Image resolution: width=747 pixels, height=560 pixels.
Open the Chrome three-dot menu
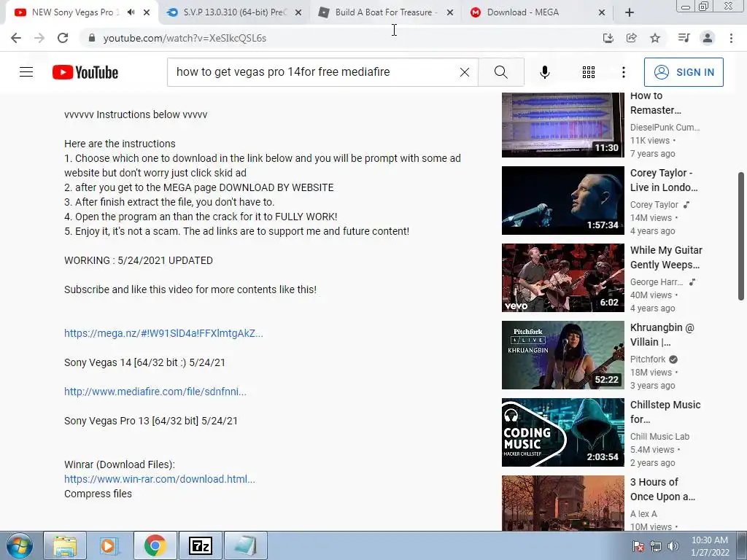731,38
